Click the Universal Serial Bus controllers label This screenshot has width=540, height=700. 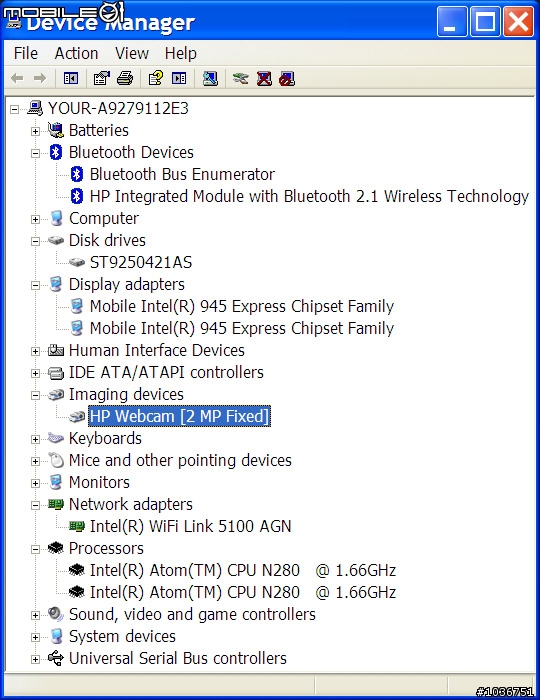coord(178,658)
